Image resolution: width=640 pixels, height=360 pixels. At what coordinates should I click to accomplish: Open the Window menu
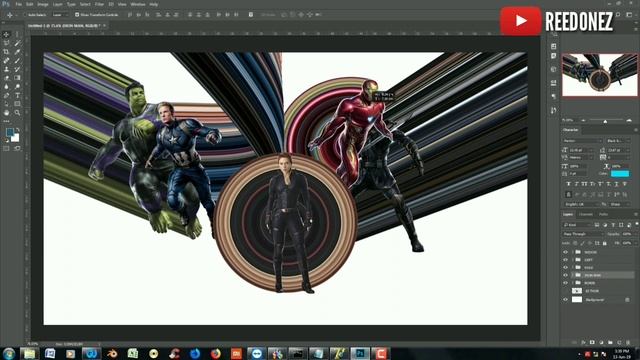(138, 4)
